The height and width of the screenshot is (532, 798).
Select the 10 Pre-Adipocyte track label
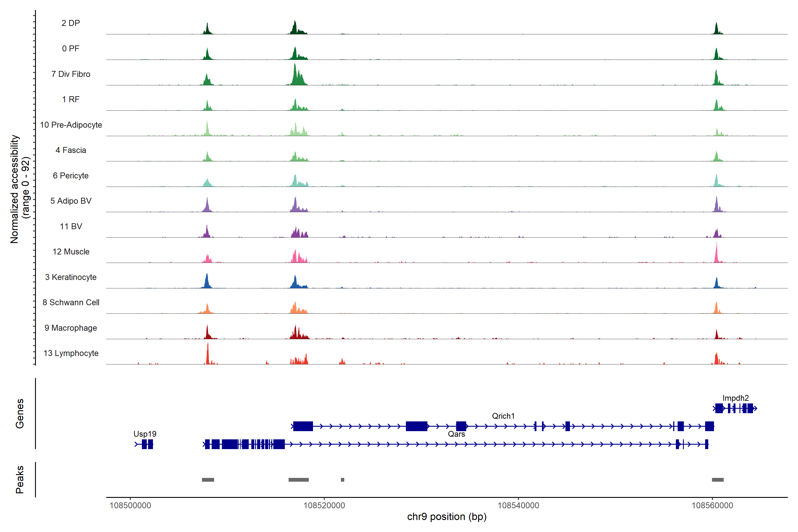point(71,125)
